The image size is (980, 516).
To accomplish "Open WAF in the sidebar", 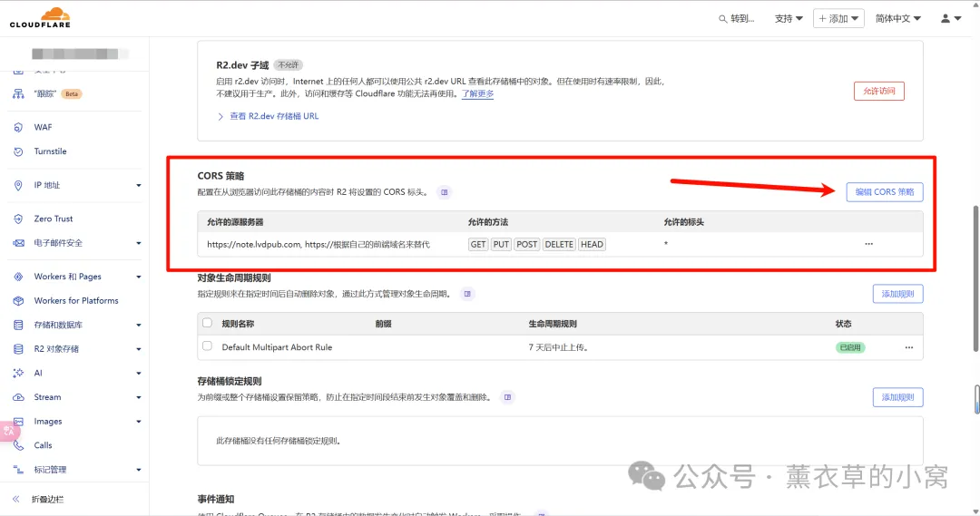I will coord(44,128).
